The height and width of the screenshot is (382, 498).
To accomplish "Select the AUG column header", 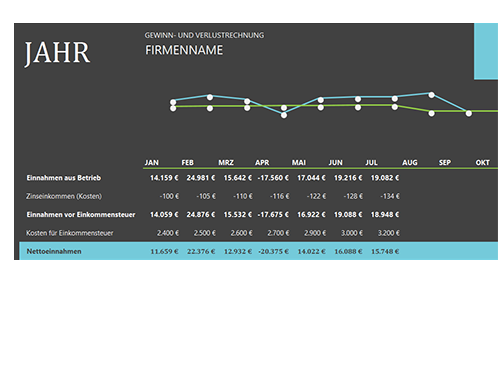I will [x=409, y=163].
